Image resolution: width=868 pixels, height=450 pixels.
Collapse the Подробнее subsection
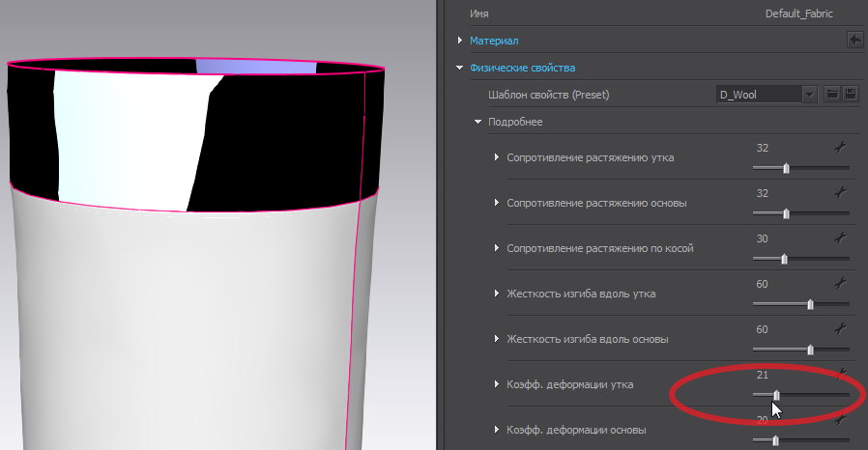[x=477, y=123]
